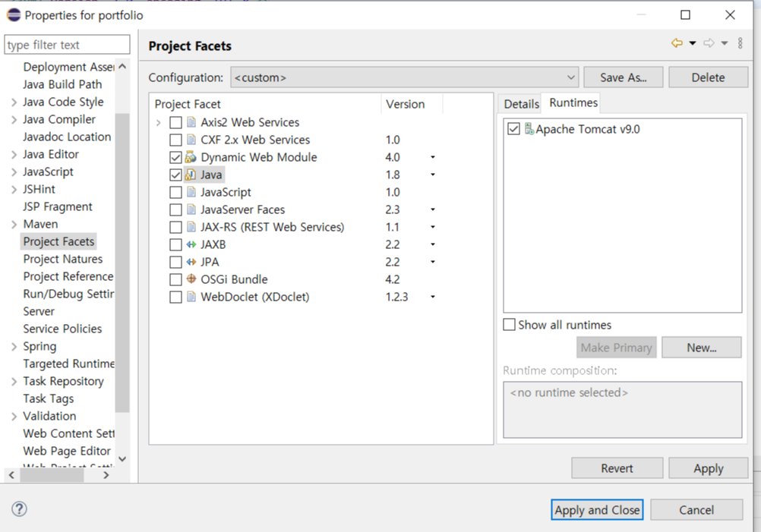Uncheck the Java facet checkbox
The image size is (761, 532).
[175, 175]
